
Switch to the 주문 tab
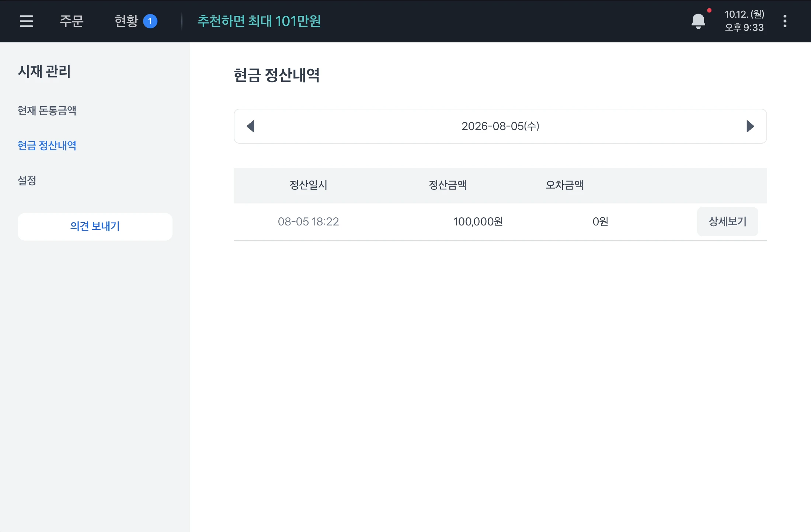72,21
